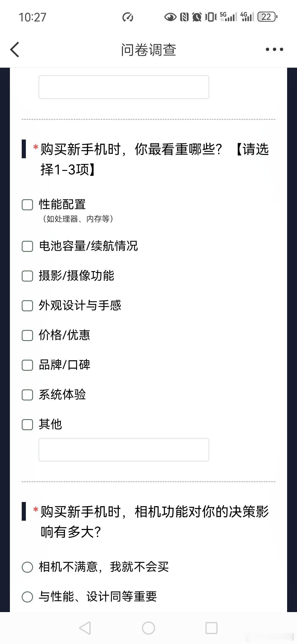Check the 摄影/摄像功能 checkbox
Image resolution: width=297 pixels, height=644 pixels.
pos(27,276)
